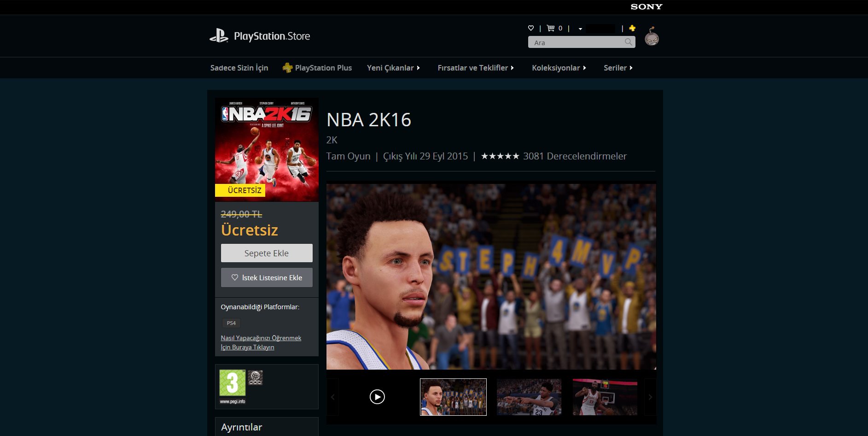Select the James Harden dunk thumbnail
868x436 pixels.
pos(605,397)
